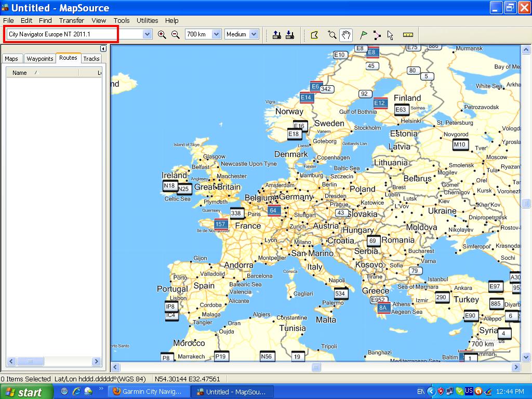Open the City Navigator map product dropdown
532x399 pixels.
point(147,34)
